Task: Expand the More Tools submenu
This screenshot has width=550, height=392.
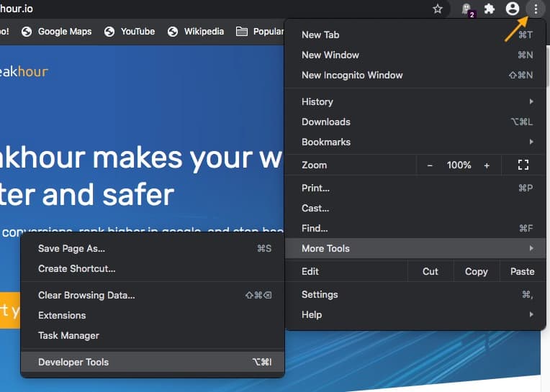Action: coord(415,248)
